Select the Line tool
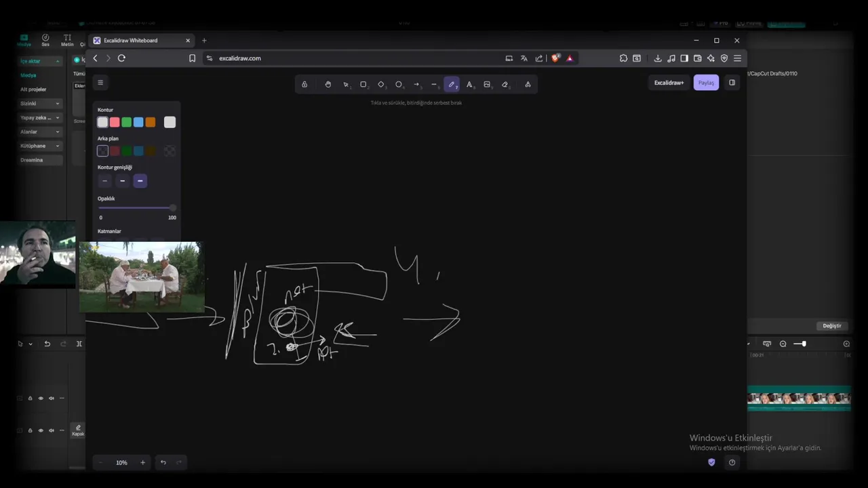This screenshot has height=488, width=868. (434, 85)
